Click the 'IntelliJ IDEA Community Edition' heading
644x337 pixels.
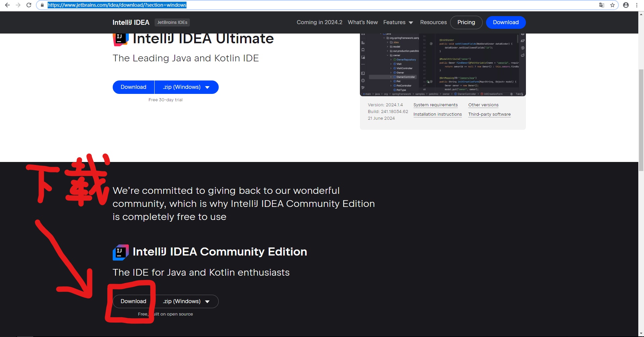220,252
